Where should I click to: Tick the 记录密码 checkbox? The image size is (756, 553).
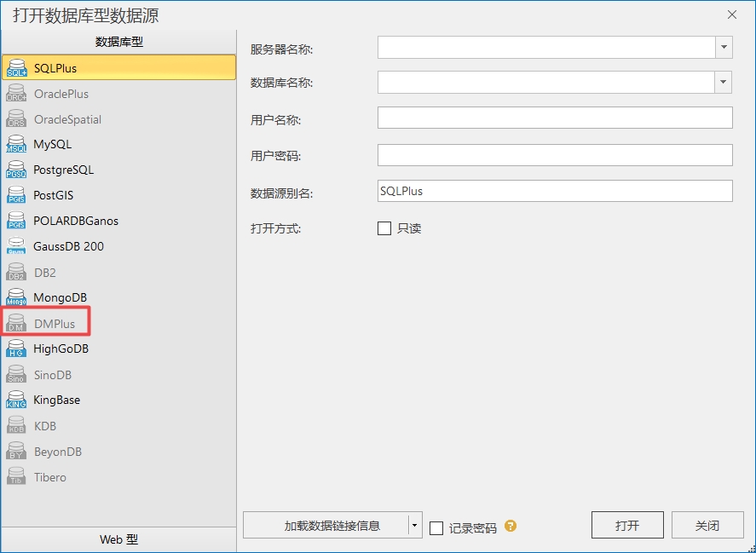click(436, 528)
